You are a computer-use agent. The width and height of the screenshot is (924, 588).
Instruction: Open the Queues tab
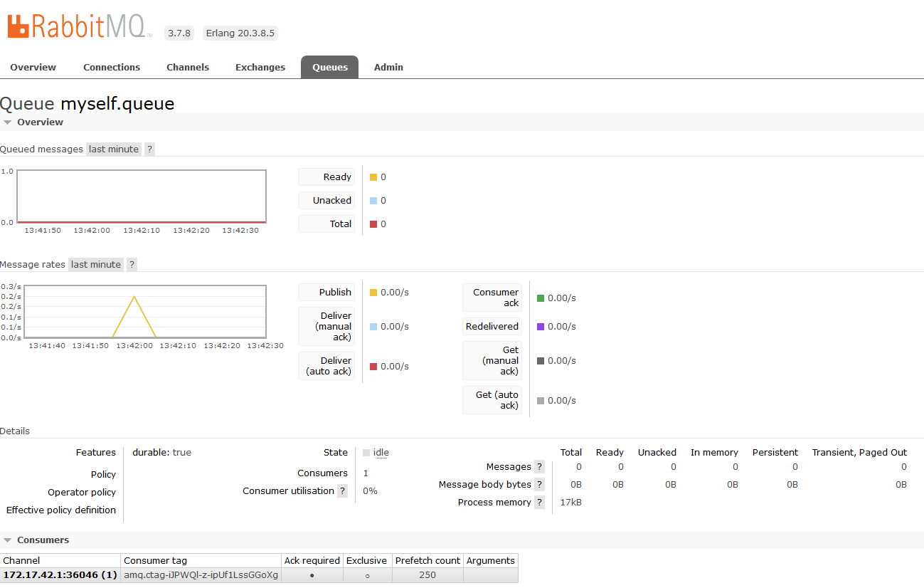(x=330, y=68)
